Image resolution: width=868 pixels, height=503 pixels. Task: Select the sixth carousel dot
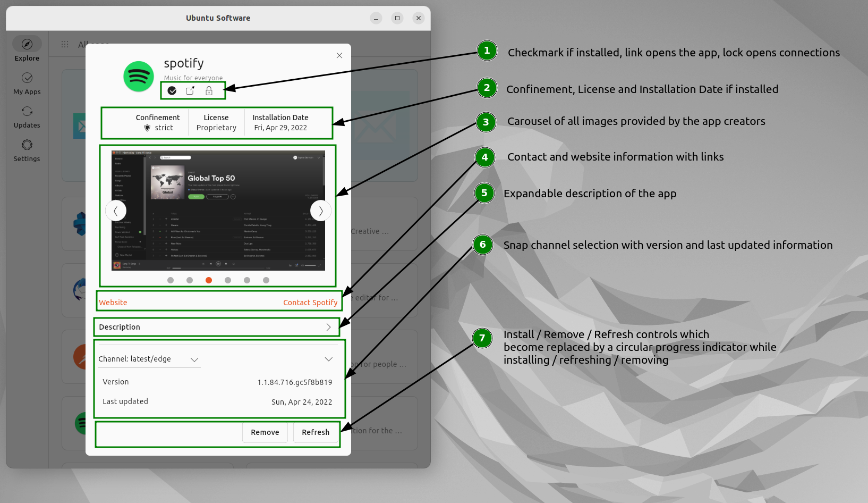pos(266,280)
